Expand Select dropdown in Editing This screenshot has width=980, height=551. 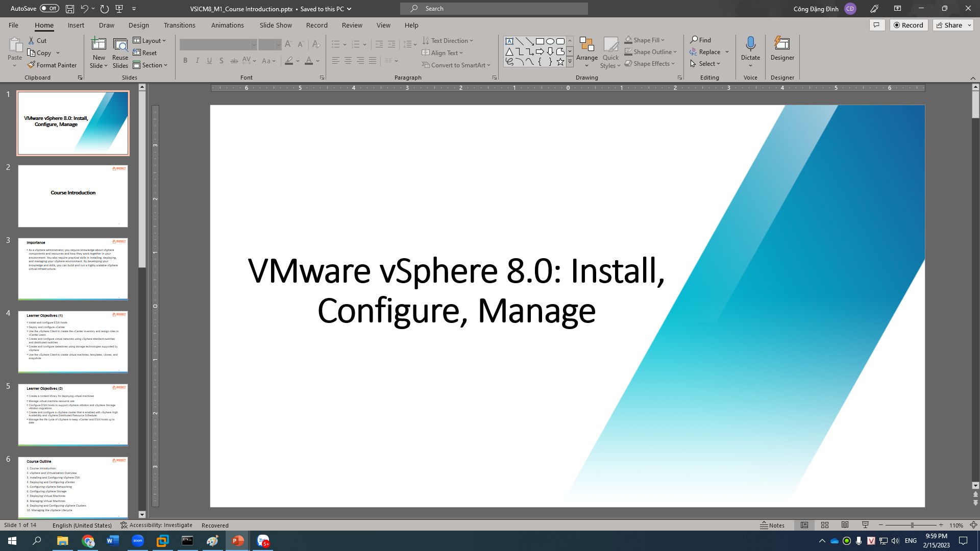pos(705,63)
